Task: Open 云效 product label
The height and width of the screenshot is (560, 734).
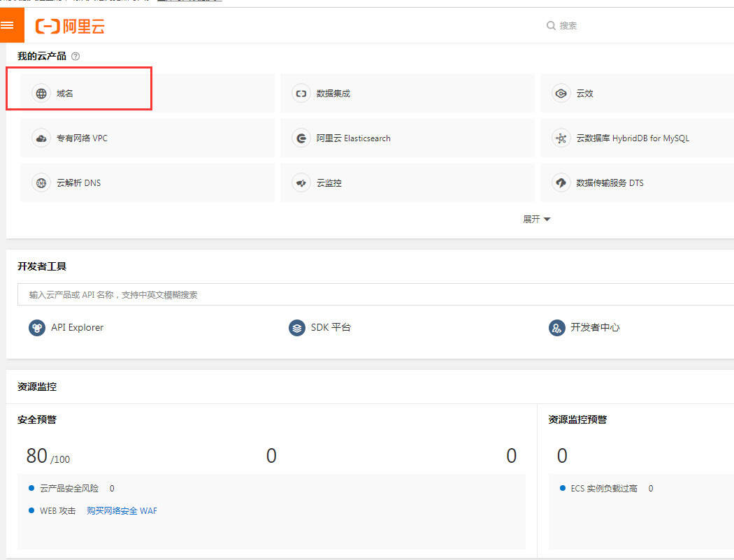Action: pos(584,93)
